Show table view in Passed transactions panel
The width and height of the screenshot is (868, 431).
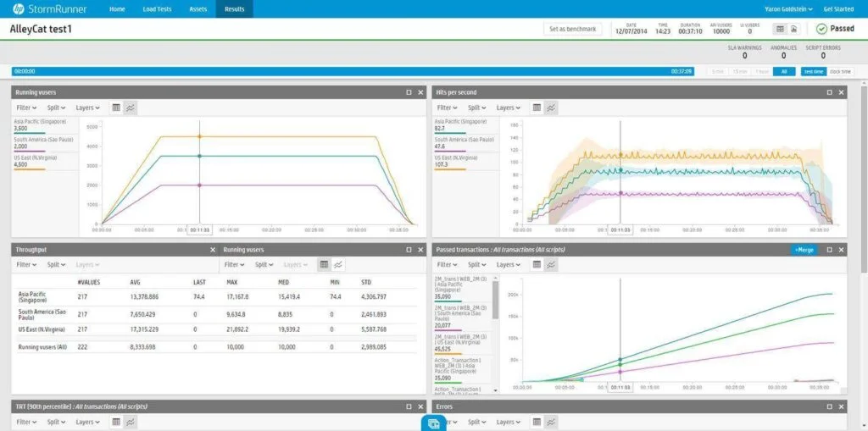click(537, 265)
